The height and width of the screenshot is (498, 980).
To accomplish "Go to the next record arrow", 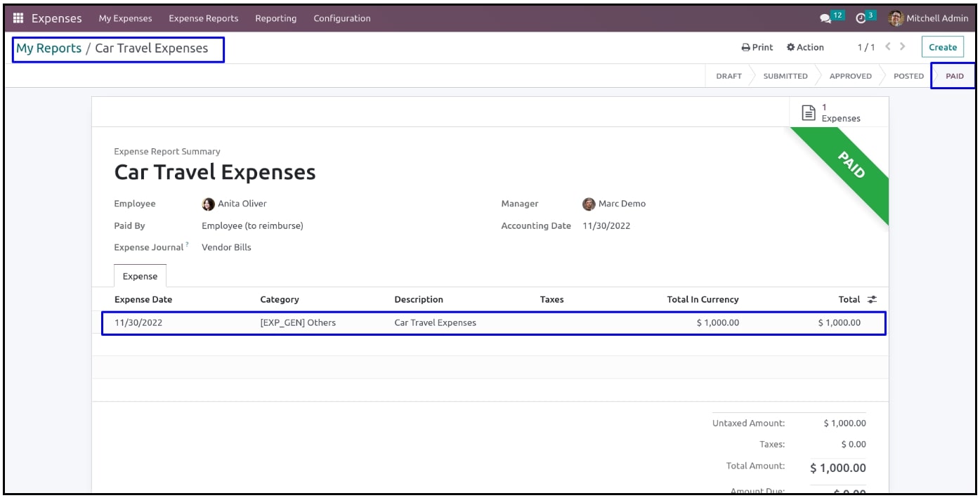I will click(903, 47).
